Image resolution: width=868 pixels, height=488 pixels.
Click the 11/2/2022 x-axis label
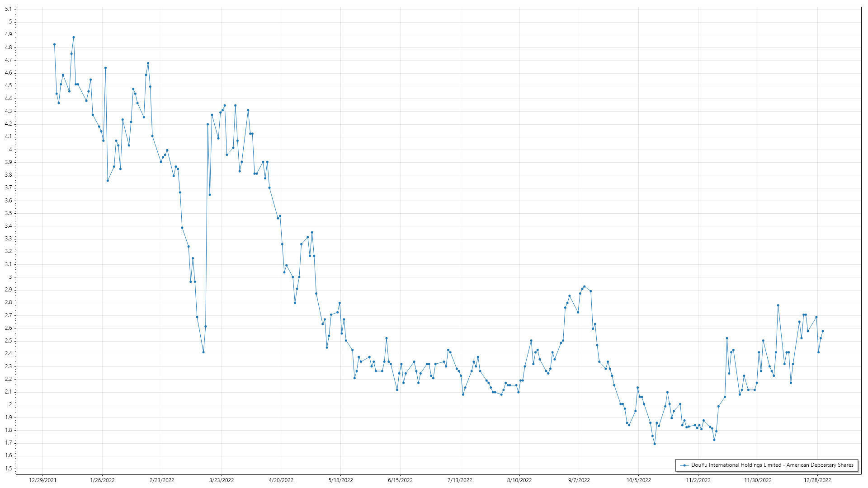tap(698, 480)
